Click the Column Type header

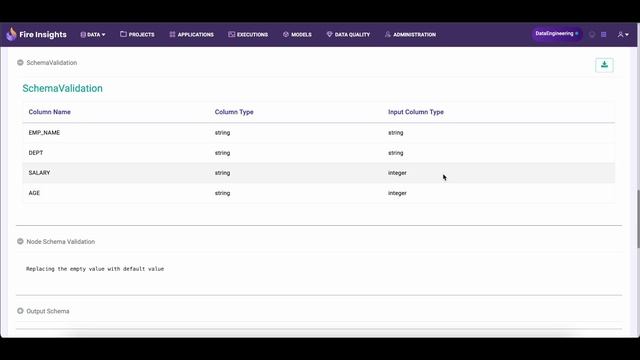pos(234,112)
